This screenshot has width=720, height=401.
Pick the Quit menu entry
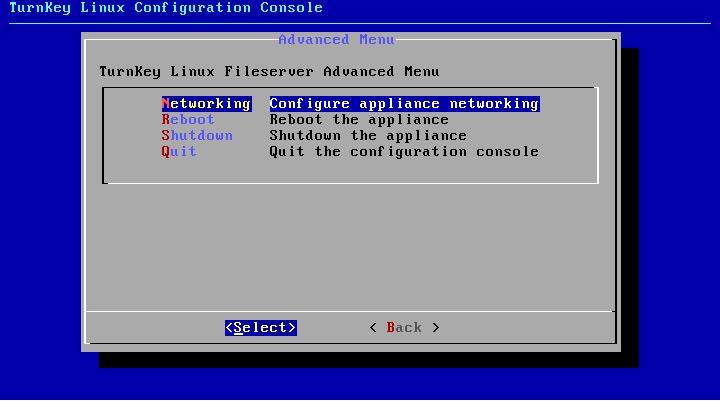(179, 152)
